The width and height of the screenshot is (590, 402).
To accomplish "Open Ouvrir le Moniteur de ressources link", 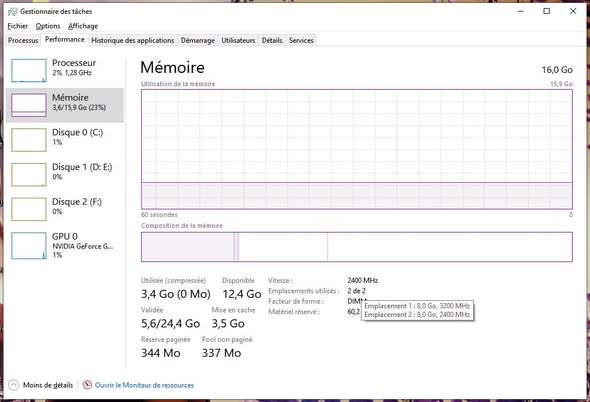I will 144,385.
